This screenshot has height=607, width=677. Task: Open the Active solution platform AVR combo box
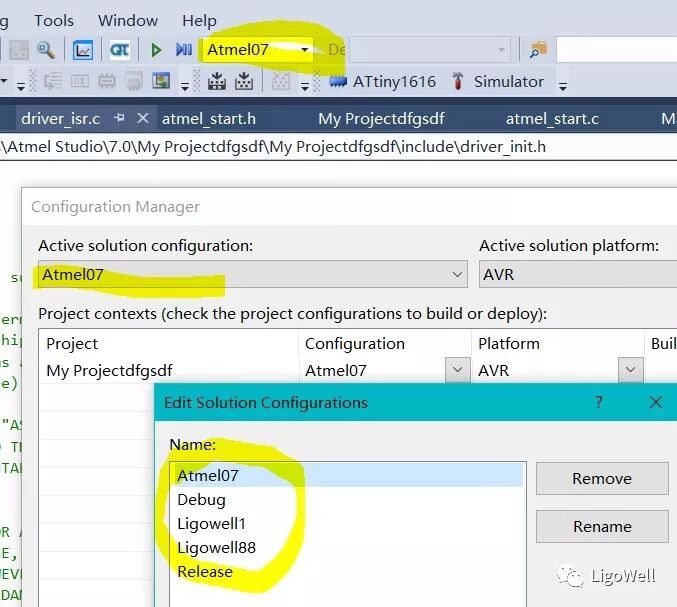coord(578,274)
